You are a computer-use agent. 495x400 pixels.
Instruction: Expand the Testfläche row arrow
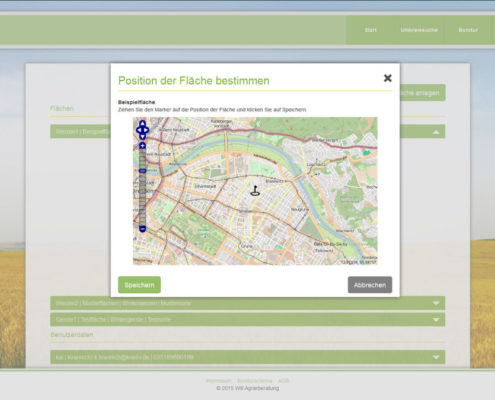(436, 320)
